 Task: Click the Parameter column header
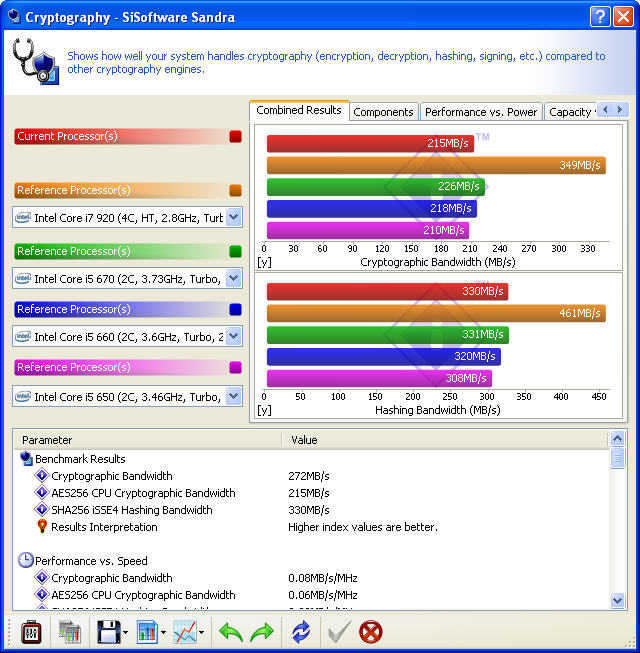[148, 440]
